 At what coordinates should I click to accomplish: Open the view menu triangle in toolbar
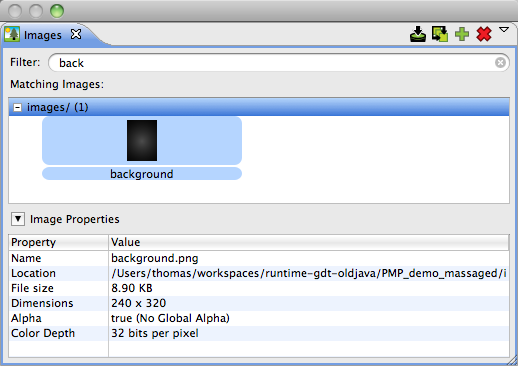[x=504, y=30]
